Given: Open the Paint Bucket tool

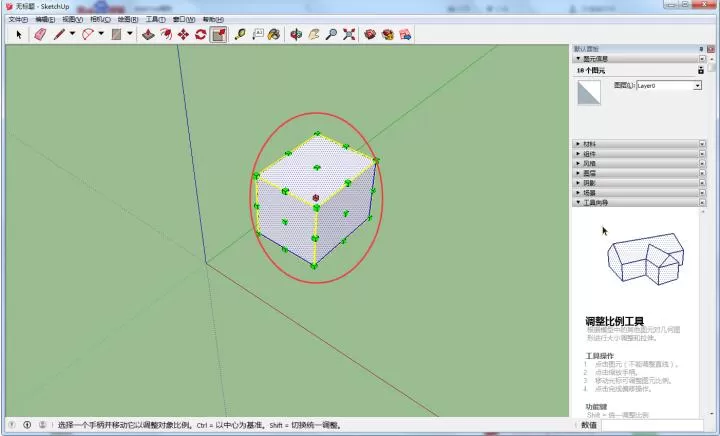Looking at the screenshot, I should coord(274,34).
